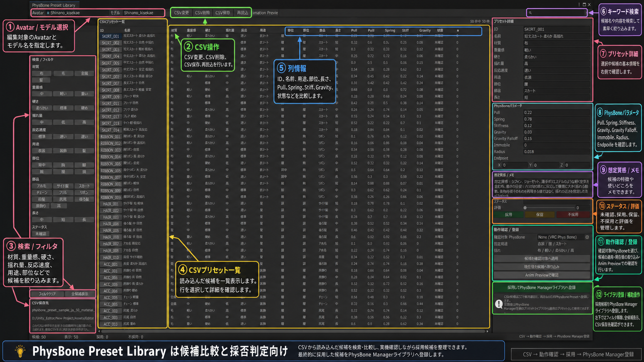The image size is (644, 362).
Task: Sort by the Stiff column header
Action: click(x=405, y=30)
